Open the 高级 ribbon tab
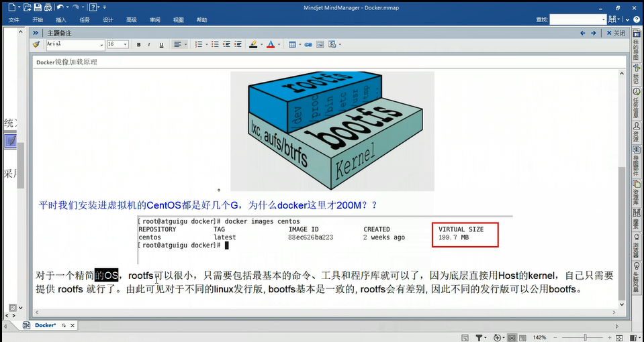Viewport: 644px width, 342px height. 132,19
